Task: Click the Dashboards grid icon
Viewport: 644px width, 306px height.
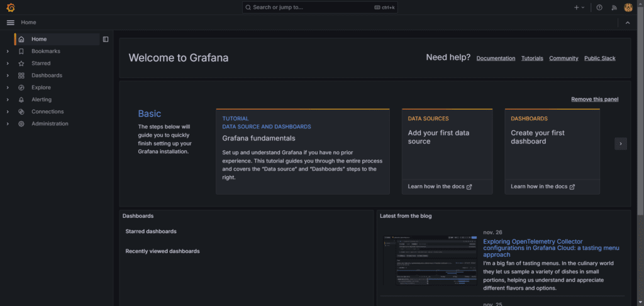Action: 21,76
